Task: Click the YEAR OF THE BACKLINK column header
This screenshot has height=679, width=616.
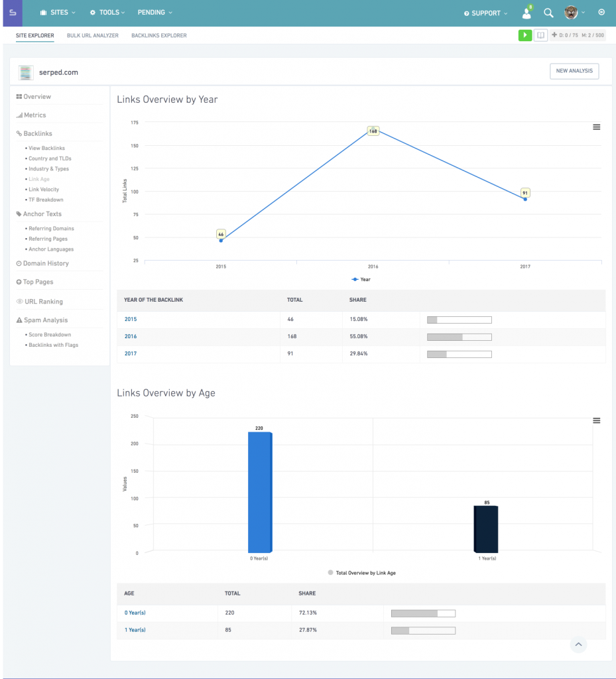Action: point(153,300)
